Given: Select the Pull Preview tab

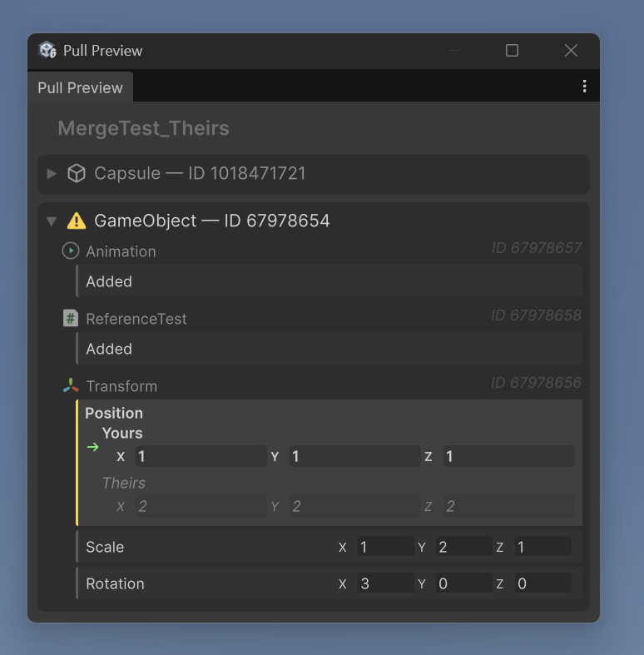Looking at the screenshot, I should point(80,87).
